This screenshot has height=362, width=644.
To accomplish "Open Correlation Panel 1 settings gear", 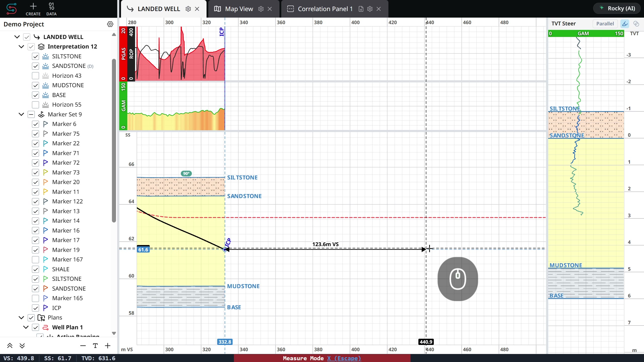I will [x=370, y=9].
